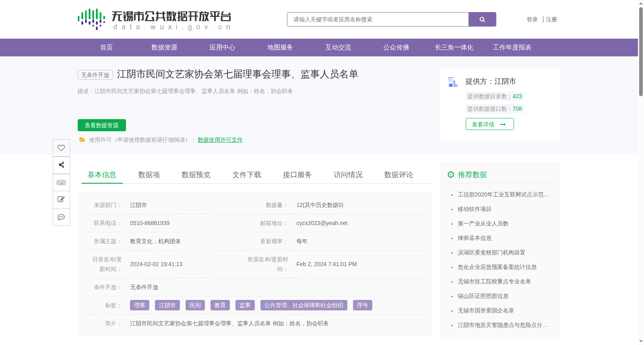Go to 首页 in the navigation bar
The width and height of the screenshot is (644, 345).
(106, 48)
